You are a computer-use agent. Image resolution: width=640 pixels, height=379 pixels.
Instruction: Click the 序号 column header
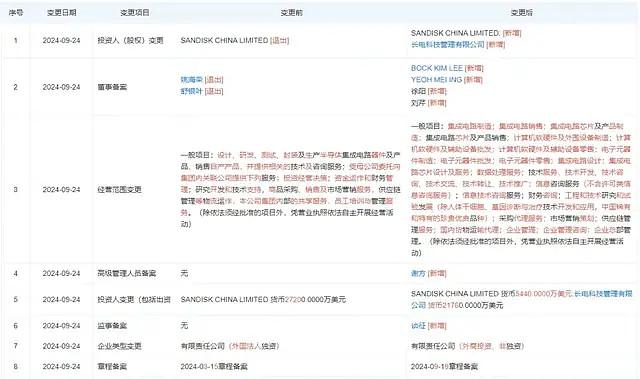[16, 13]
